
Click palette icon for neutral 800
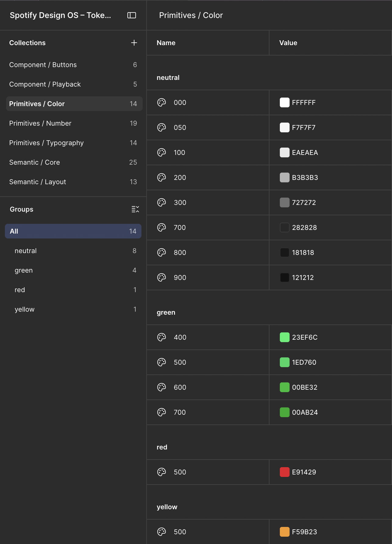pyautogui.click(x=162, y=252)
